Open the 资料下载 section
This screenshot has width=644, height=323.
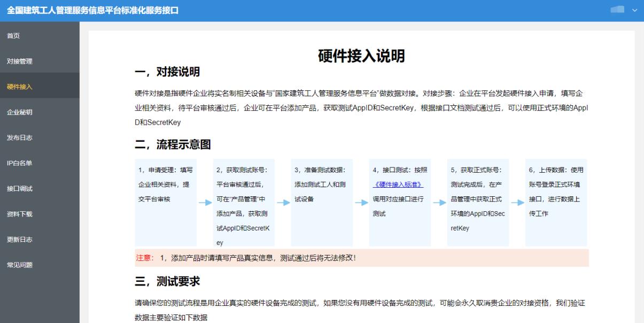20,214
